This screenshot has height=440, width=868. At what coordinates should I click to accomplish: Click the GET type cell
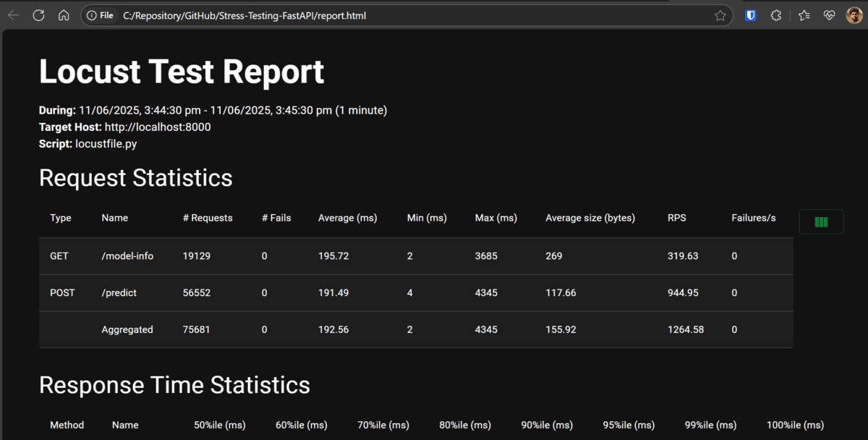59,256
